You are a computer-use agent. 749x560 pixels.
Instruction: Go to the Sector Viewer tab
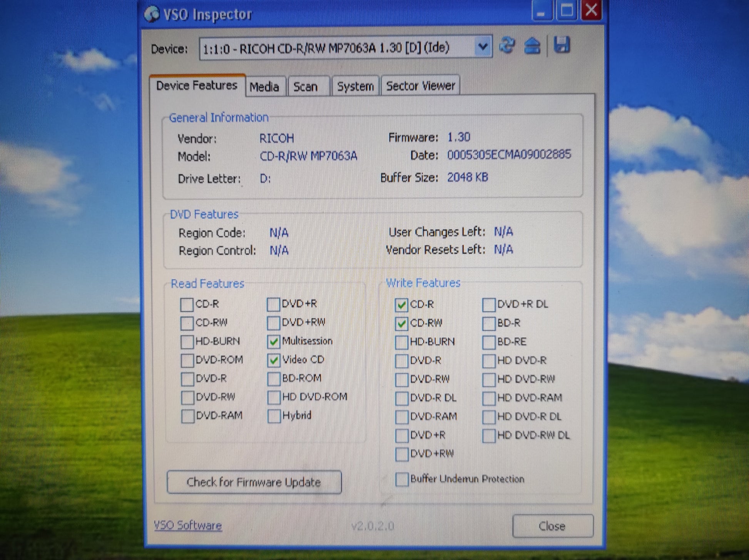tap(420, 86)
